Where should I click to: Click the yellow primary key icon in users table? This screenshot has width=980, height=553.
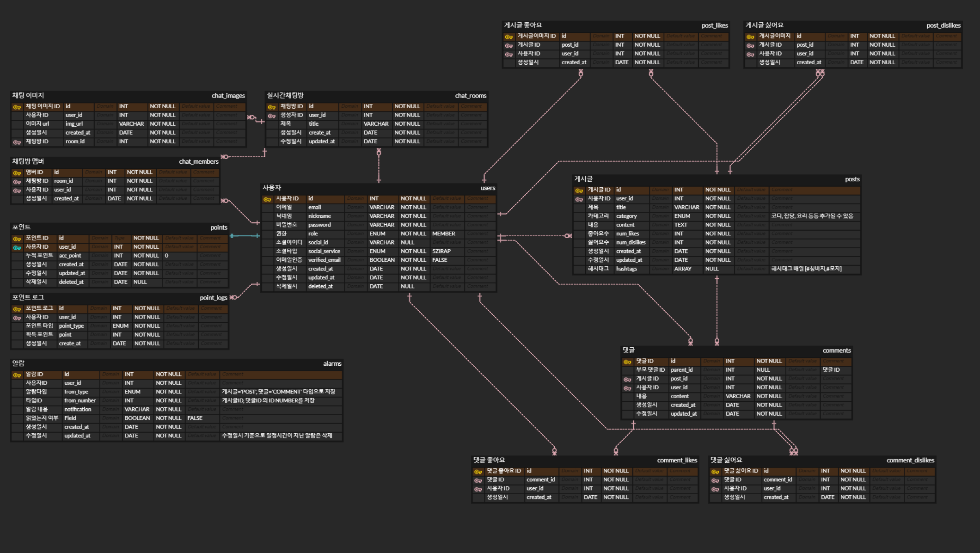267,199
